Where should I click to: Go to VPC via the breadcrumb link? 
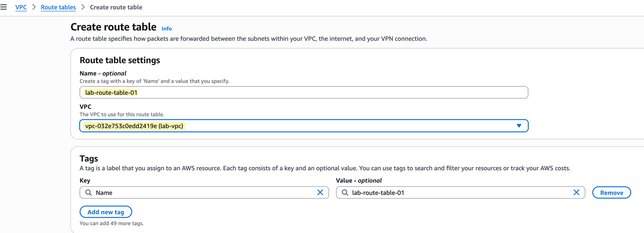21,7
